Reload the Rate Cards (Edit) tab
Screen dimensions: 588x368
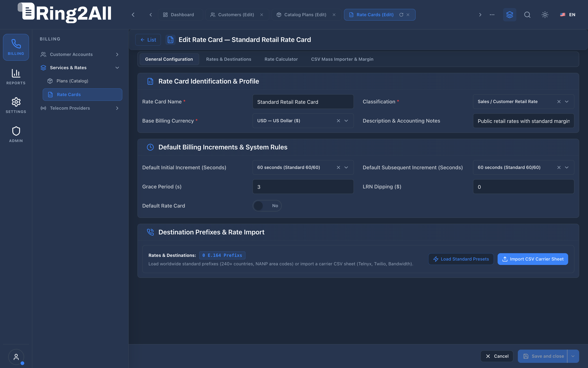[x=401, y=15]
